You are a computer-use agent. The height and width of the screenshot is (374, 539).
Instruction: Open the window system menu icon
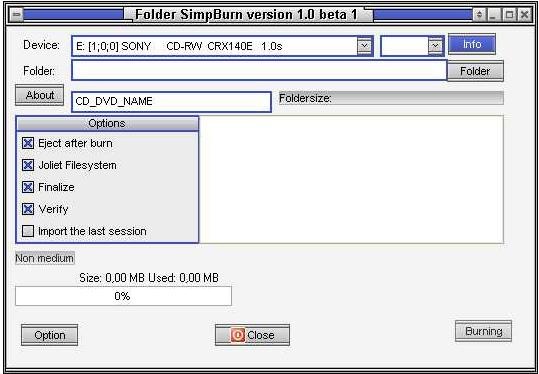pyautogui.click(x=17, y=15)
